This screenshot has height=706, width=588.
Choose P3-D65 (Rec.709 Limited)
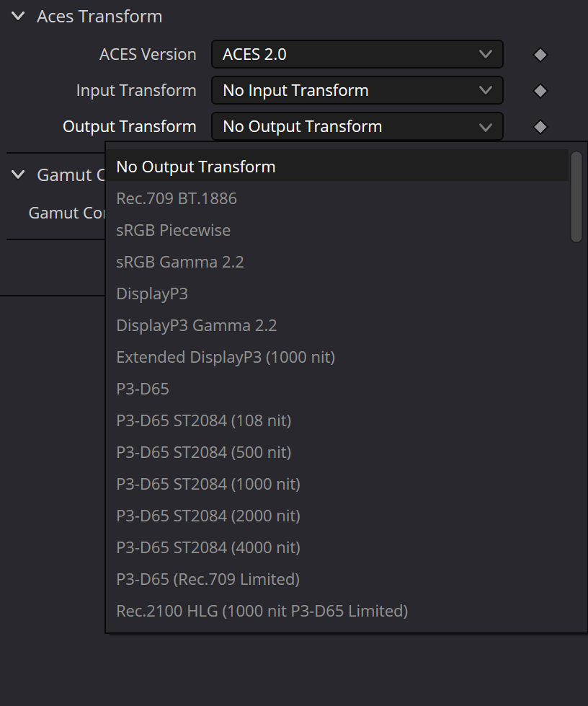(337, 580)
